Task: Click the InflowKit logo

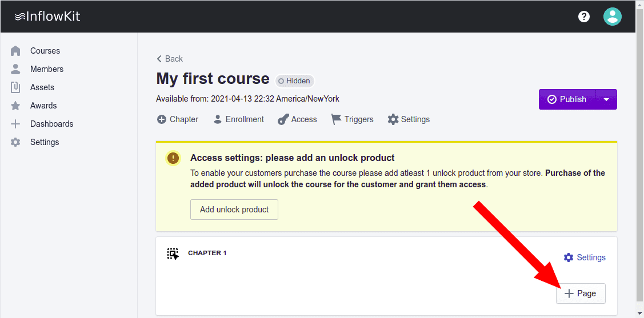Action: tap(47, 16)
